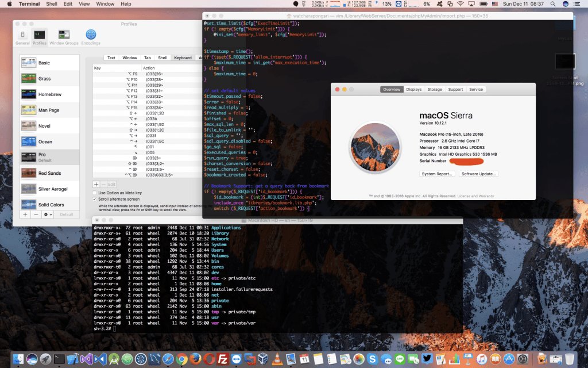Open Skype from the Dock
The image size is (588, 368).
(372, 359)
